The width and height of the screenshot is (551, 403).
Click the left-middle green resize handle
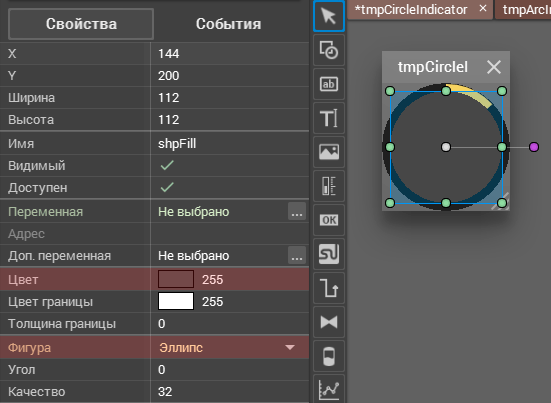tap(390, 147)
